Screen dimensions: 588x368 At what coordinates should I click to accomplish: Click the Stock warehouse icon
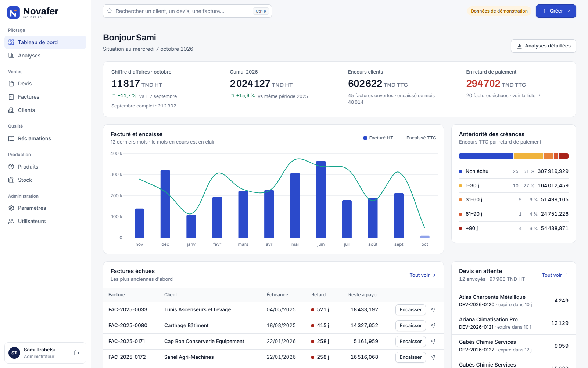point(11,180)
